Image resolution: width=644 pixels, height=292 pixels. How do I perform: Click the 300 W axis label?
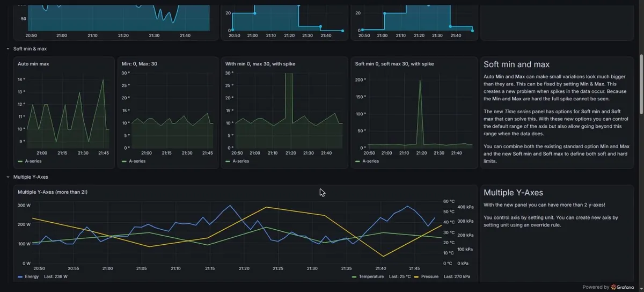point(24,206)
